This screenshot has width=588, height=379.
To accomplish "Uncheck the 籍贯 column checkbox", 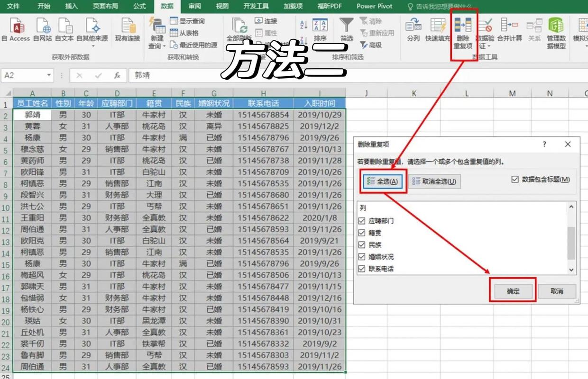I will (362, 233).
